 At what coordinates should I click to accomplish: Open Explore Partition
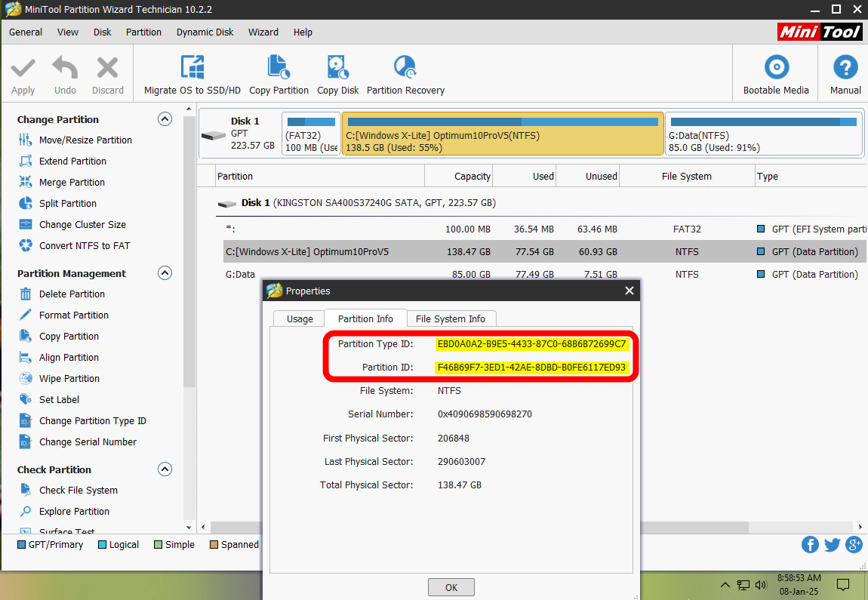pos(74,511)
